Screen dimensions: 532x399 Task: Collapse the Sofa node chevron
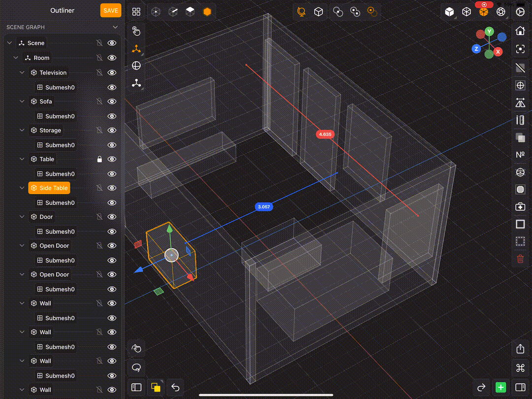pyautogui.click(x=22, y=101)
